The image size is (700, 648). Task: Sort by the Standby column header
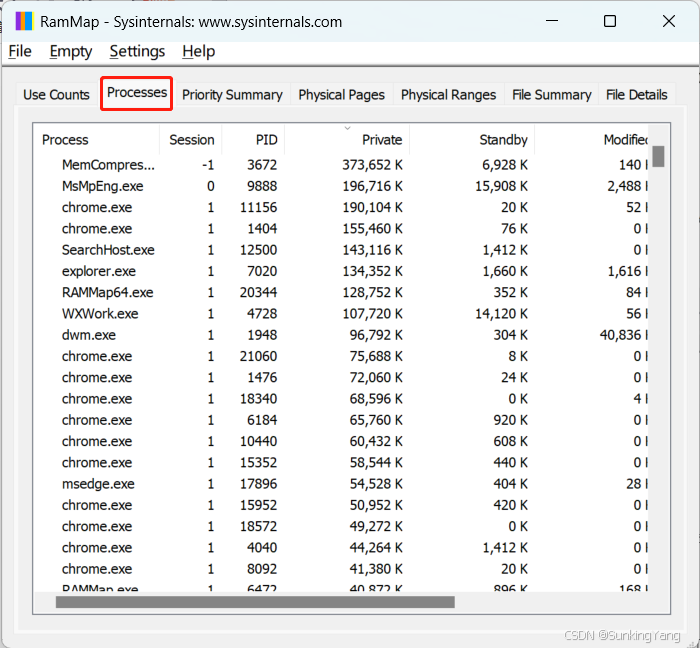point(472,140)
